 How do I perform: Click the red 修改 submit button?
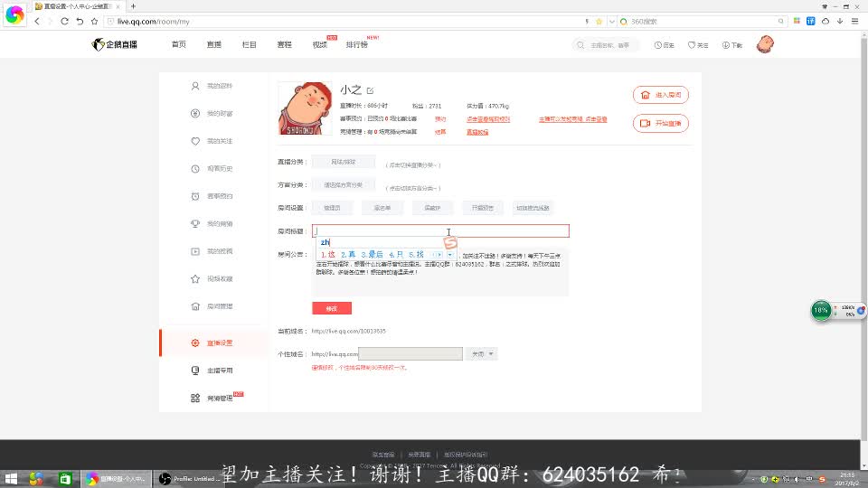pyautogui.click(x=331, y=308)
